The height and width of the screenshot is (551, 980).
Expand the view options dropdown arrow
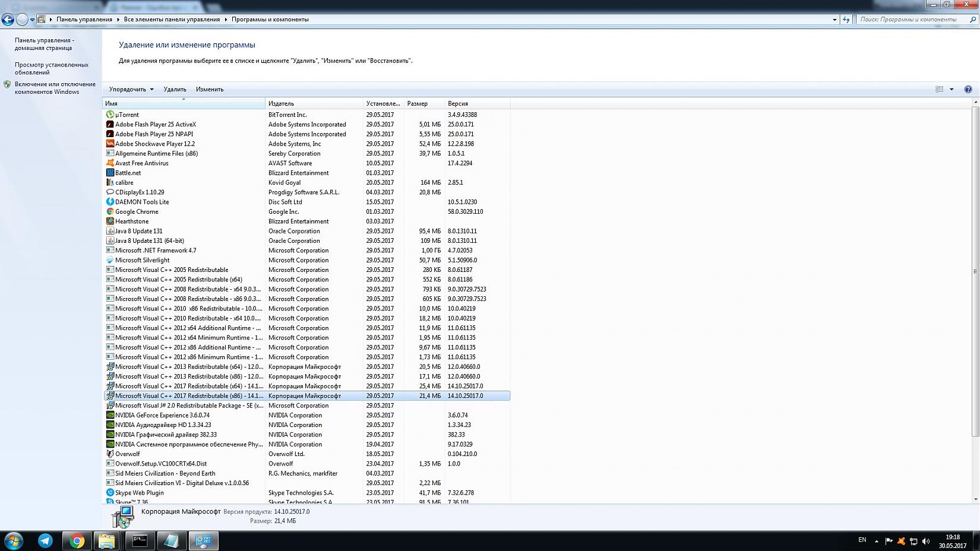click(x=951, y=89)
